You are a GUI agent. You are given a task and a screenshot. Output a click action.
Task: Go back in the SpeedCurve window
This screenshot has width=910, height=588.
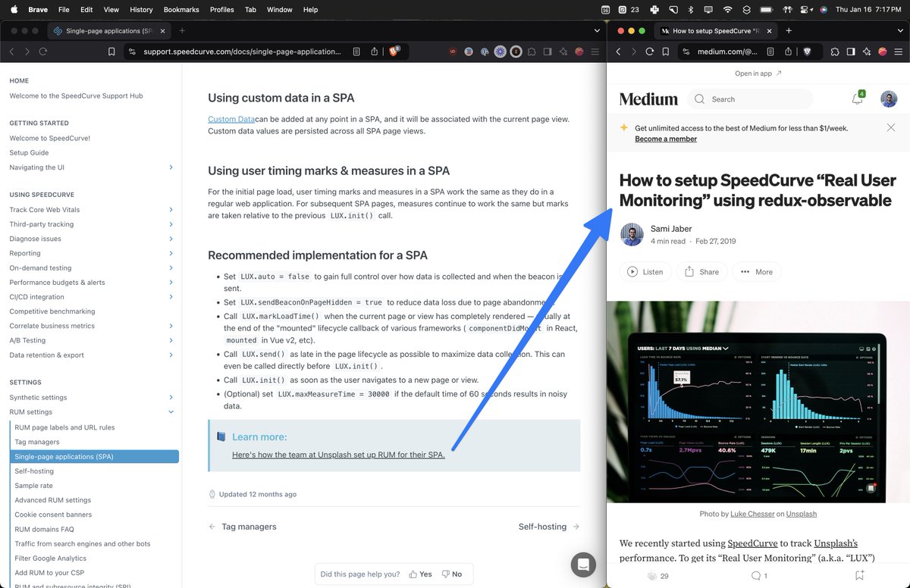(12, 52)
